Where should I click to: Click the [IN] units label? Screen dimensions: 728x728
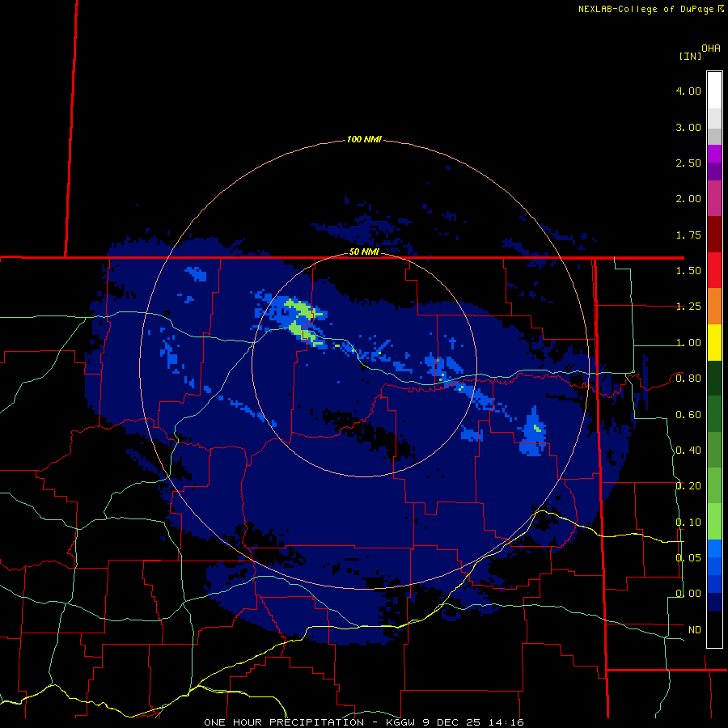tap(690, 56)
